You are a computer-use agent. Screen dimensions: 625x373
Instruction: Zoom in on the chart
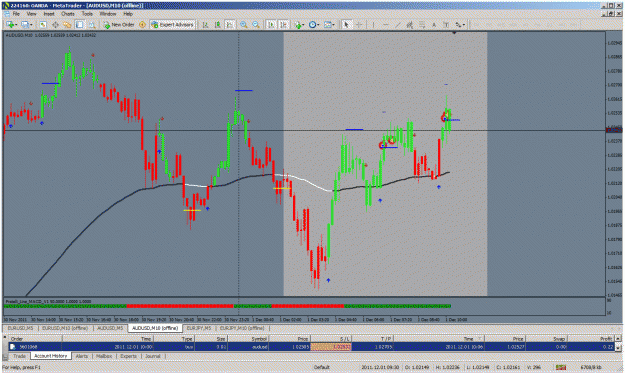(243, 25)
